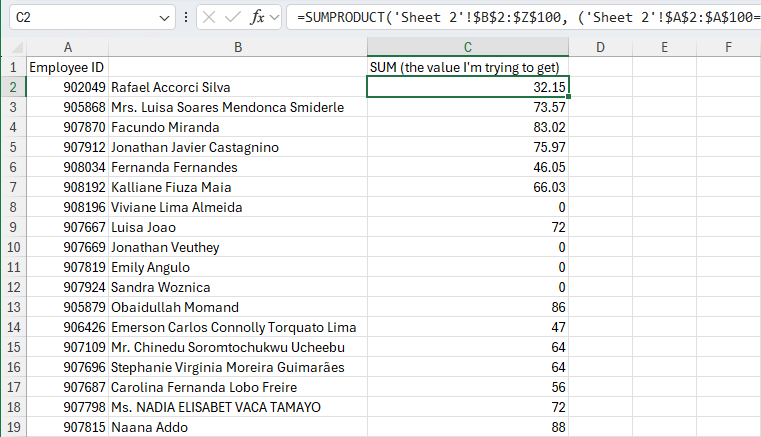Select row 8 header

point(13,207)
